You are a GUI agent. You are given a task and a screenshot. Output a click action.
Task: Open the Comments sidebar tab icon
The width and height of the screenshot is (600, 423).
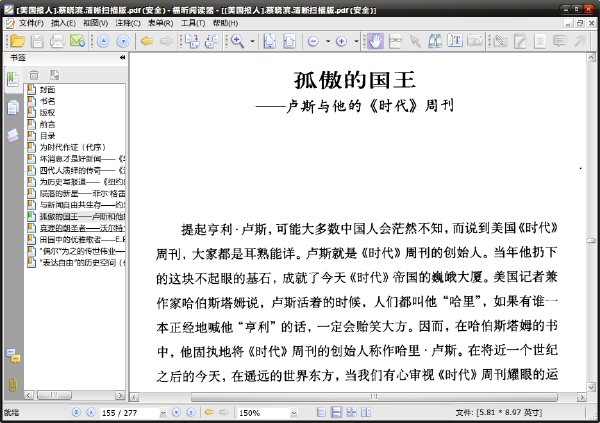pos(13,356)
